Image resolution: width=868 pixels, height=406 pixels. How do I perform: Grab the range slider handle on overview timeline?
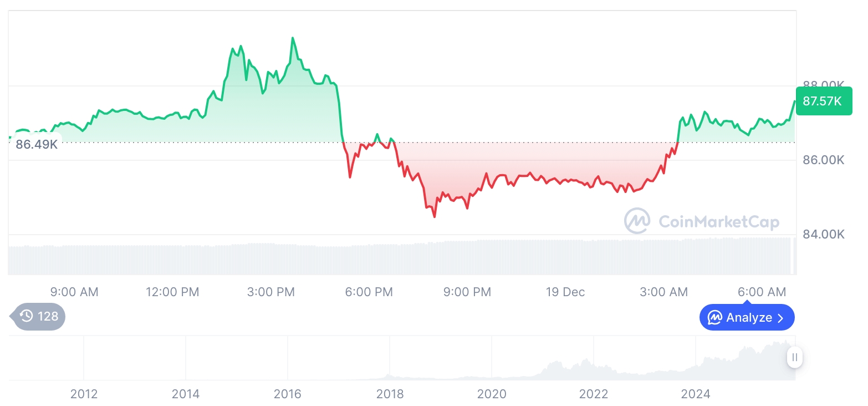pos(794,357)
